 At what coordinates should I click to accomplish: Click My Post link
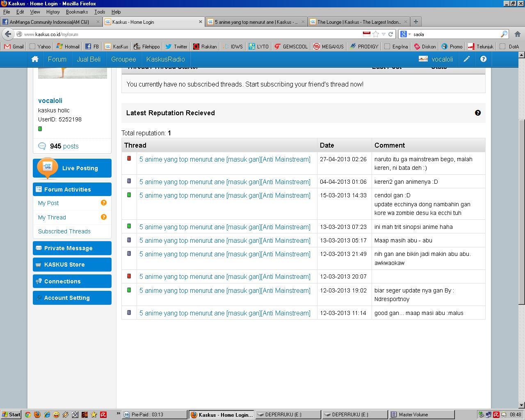(x=48, y=203)
